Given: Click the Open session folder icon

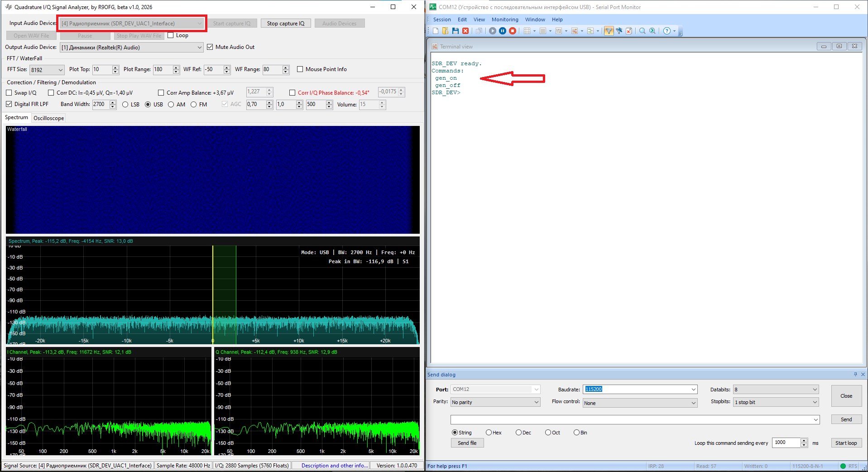Looking at the screenshot, I should click(x=446, y=31).
